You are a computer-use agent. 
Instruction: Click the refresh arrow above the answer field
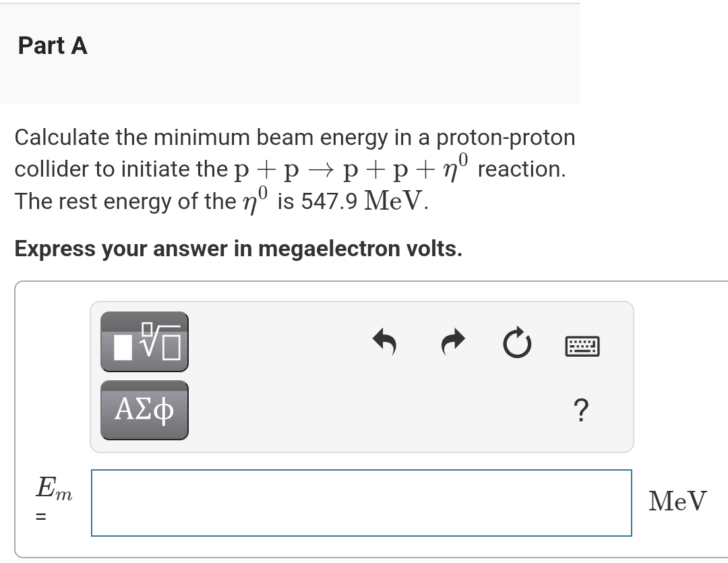516,342
